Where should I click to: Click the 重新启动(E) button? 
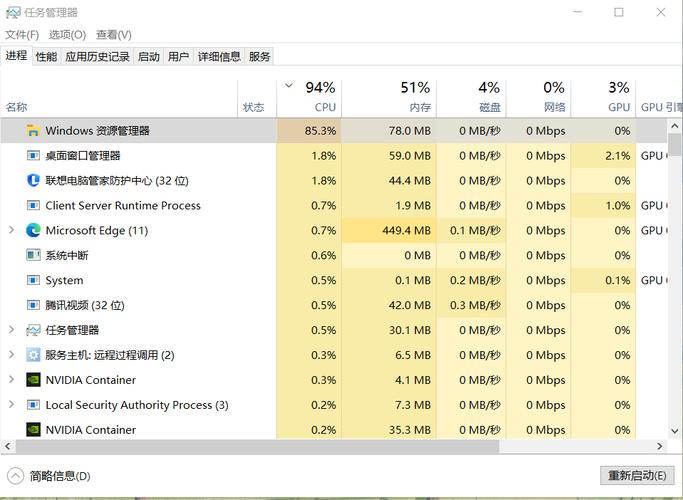click(637, 475)
